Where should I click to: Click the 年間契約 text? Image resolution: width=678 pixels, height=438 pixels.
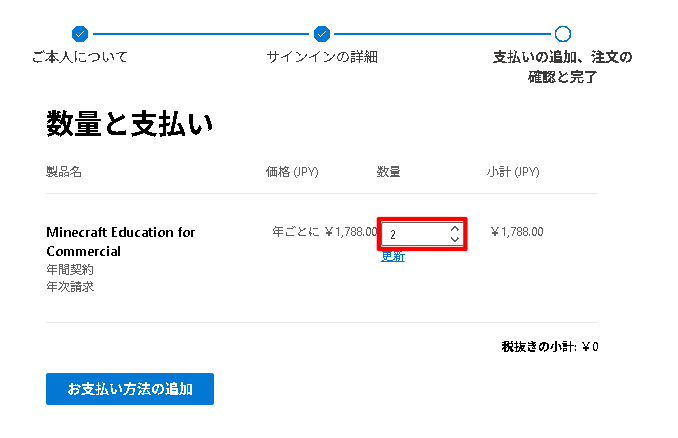tap(70, 269)
